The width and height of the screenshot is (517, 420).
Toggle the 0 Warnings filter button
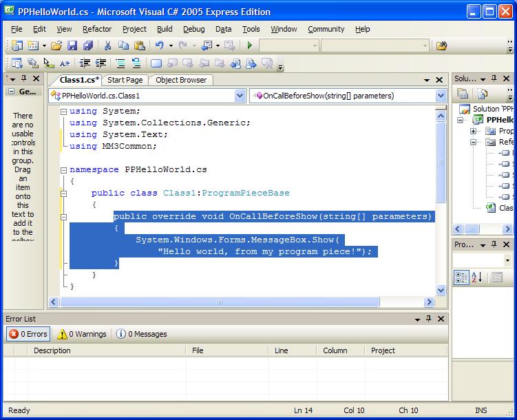pyautogui.click(x=82, y=334)
